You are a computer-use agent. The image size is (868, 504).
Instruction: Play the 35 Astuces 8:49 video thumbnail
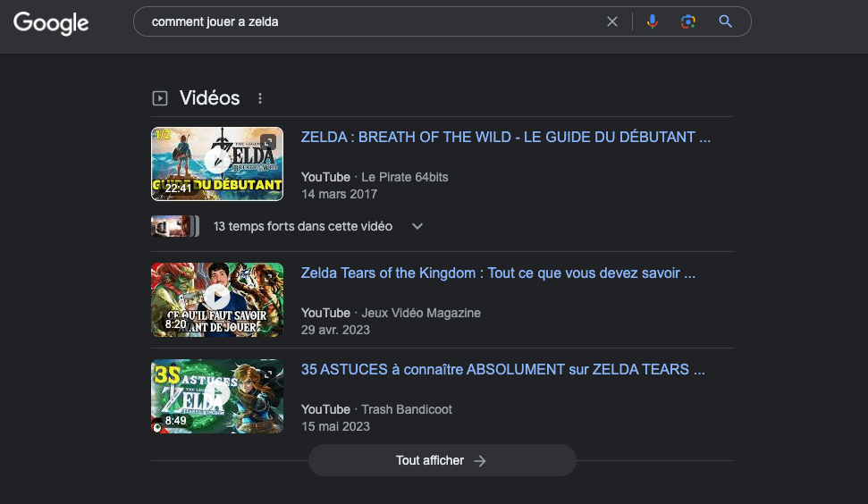[217, 396]
